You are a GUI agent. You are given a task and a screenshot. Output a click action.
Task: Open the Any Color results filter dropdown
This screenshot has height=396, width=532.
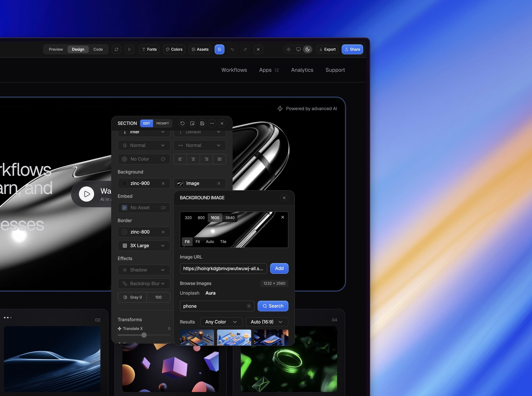coord(221,322)
